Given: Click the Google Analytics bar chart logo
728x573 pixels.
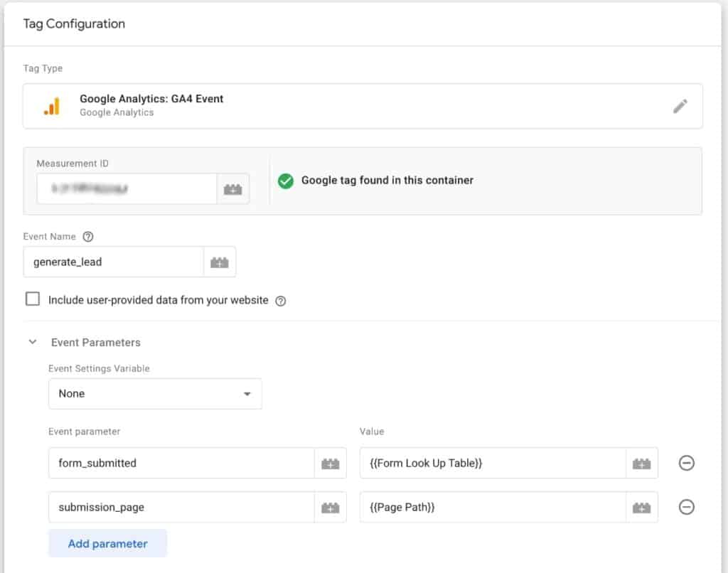Looking at the screenshot, I should click(x=52, y=106).
